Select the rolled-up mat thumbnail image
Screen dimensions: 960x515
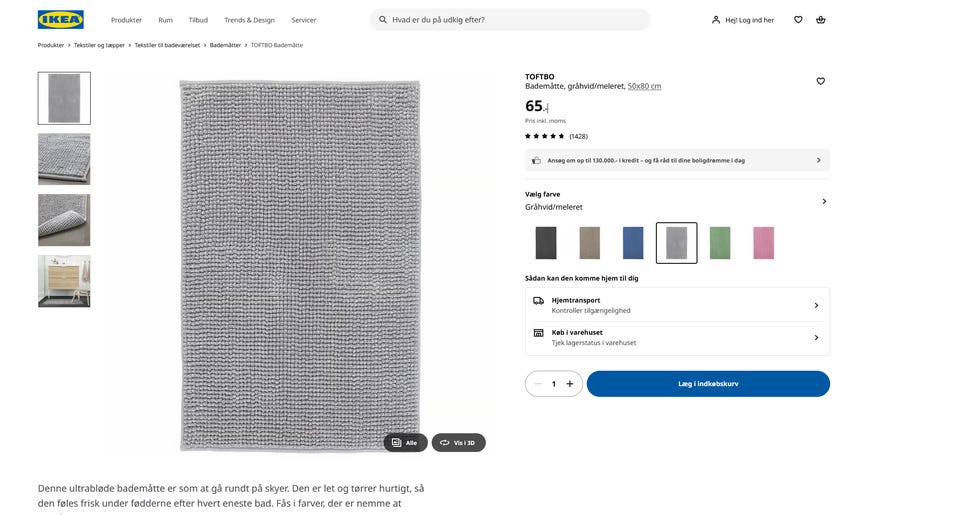64,220
